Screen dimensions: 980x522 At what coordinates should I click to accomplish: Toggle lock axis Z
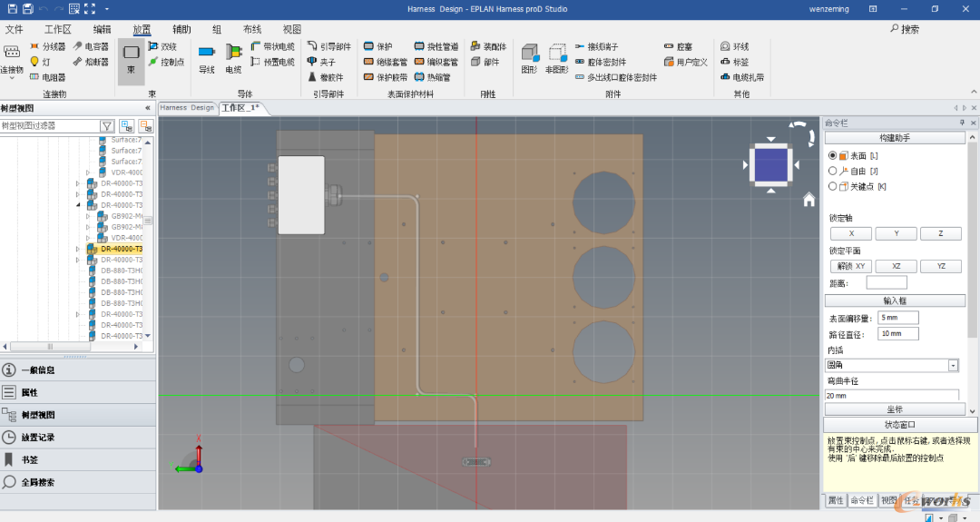coord(941,233)
